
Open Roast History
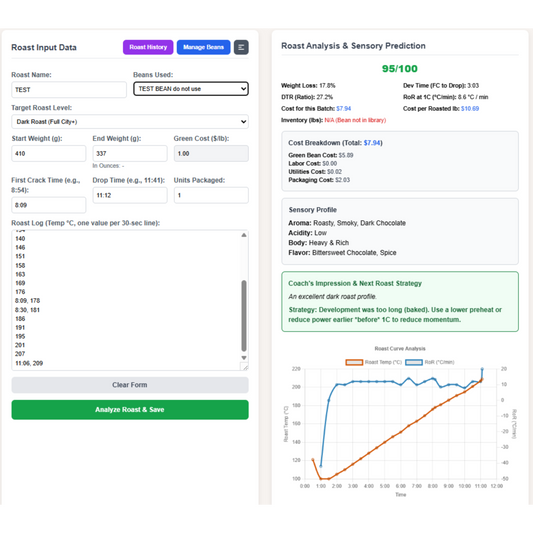tap(148, 47)
